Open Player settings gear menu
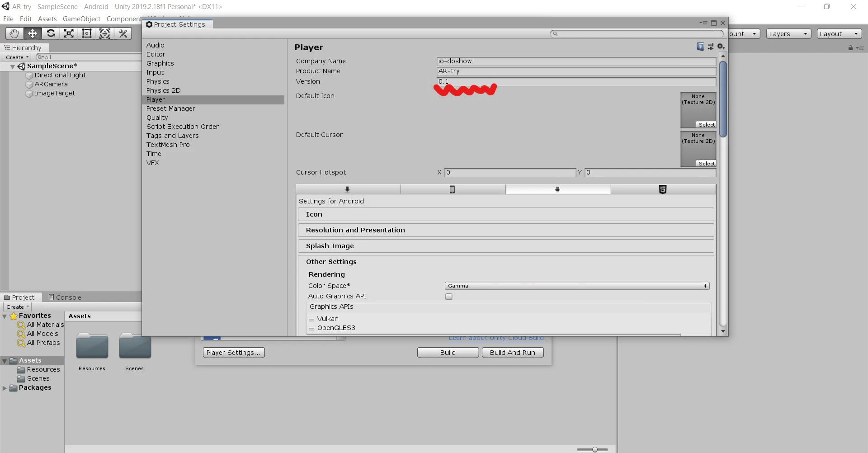Image resolution: width=868 pixels, height=453 pixels. tap(721, 47)
